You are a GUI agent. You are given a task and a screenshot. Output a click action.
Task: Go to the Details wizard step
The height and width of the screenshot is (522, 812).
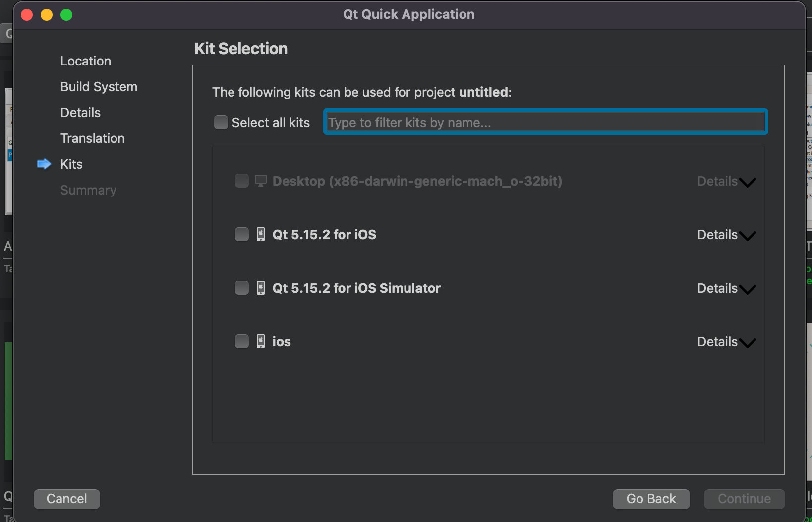coord(80,113)
